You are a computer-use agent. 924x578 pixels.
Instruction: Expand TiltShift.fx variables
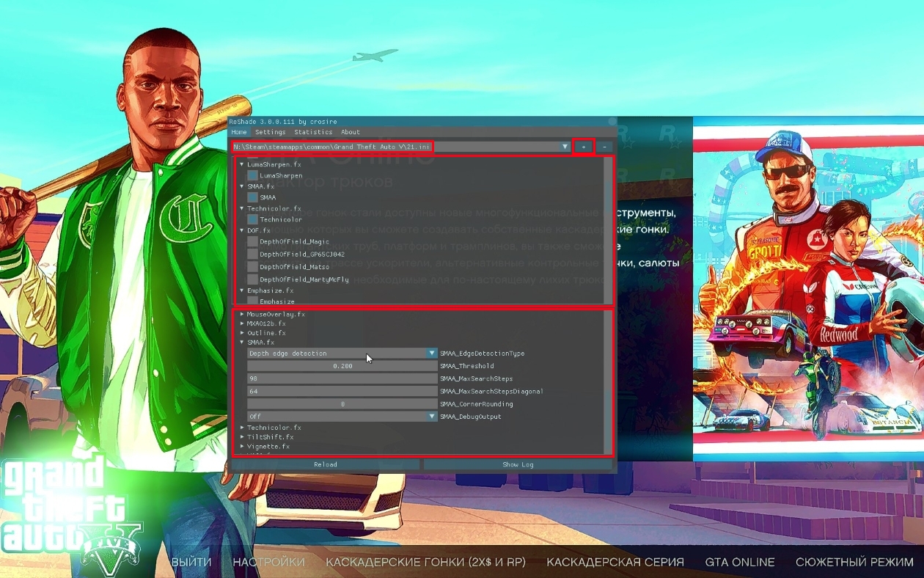tap(242, 437)
